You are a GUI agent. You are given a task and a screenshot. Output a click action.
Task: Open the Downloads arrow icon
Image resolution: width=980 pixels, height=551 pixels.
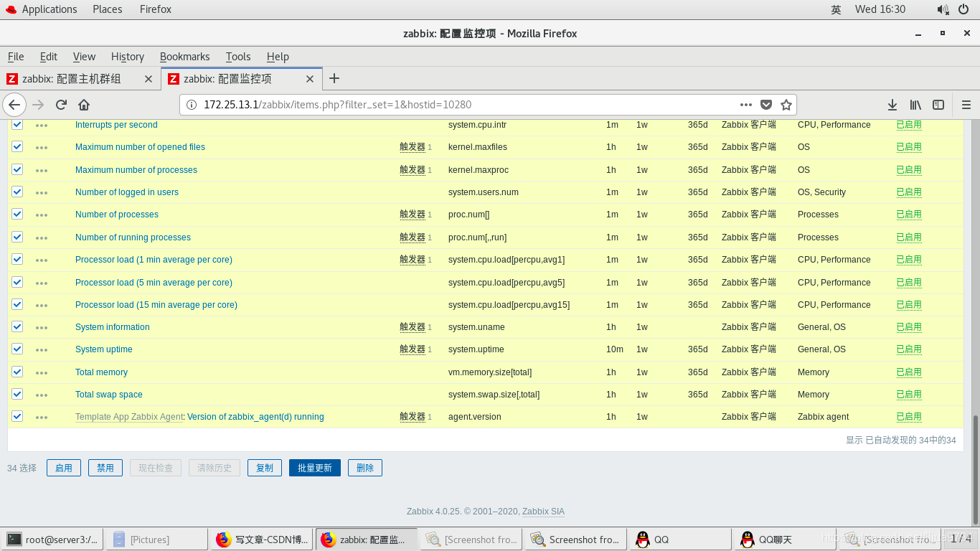[892, 105]
